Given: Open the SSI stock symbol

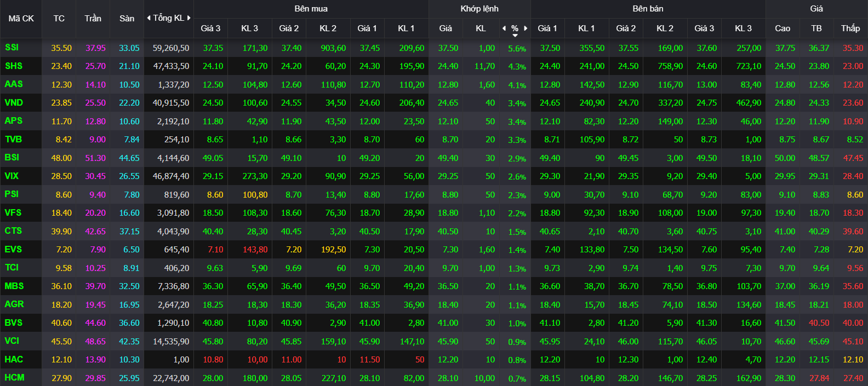Looking at the screenshot, I should click(x=12, y=48).
